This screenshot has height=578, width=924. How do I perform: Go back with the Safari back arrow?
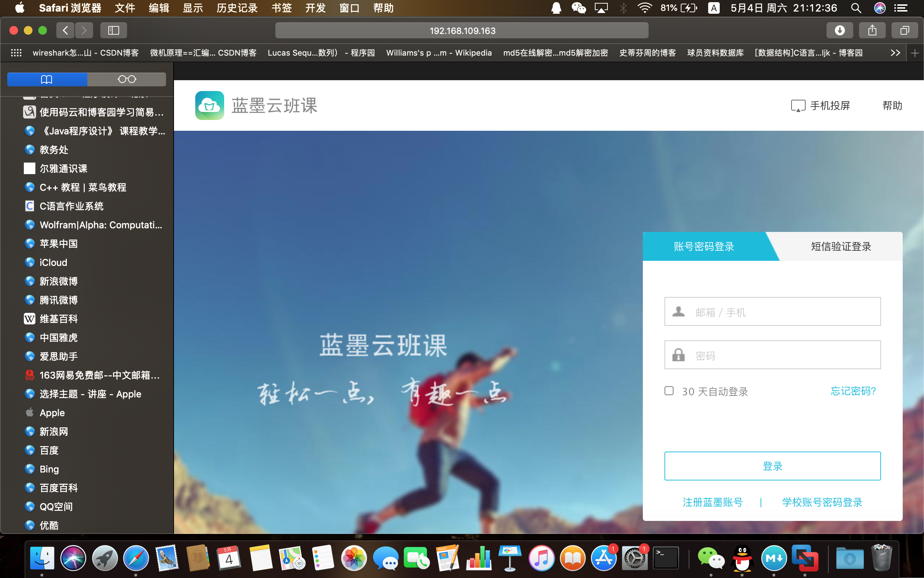pyautogui.click(x=65, y=30)
